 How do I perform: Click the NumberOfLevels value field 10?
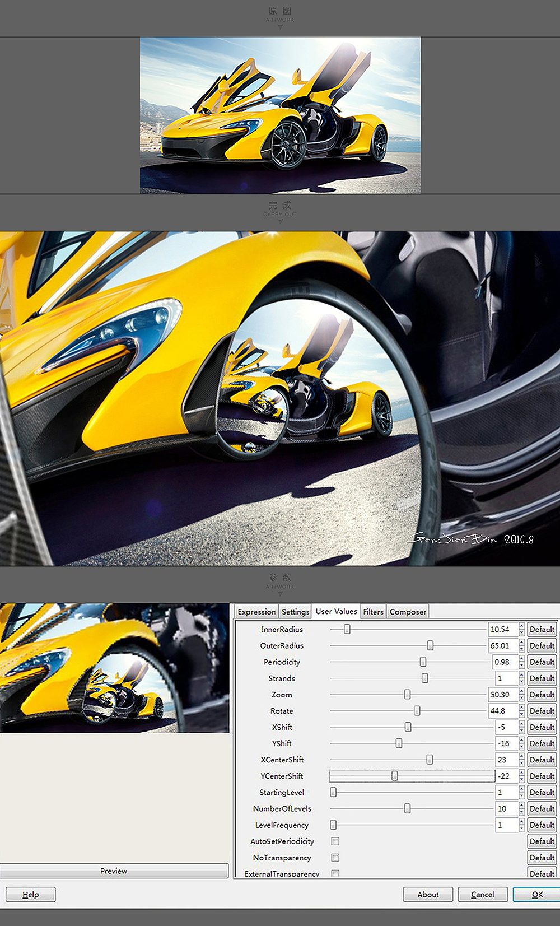tap(507, 808)
